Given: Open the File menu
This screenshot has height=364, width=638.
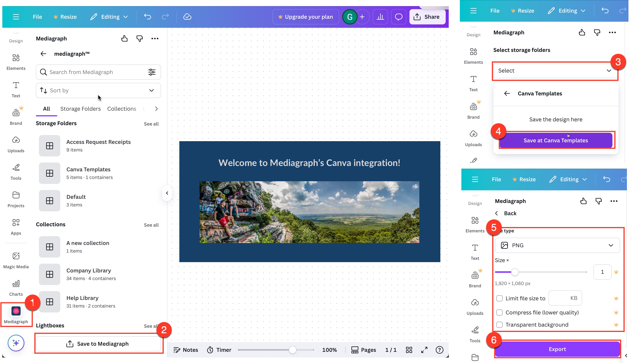Looking at the screenshot, I should click(x=37, y=16).
